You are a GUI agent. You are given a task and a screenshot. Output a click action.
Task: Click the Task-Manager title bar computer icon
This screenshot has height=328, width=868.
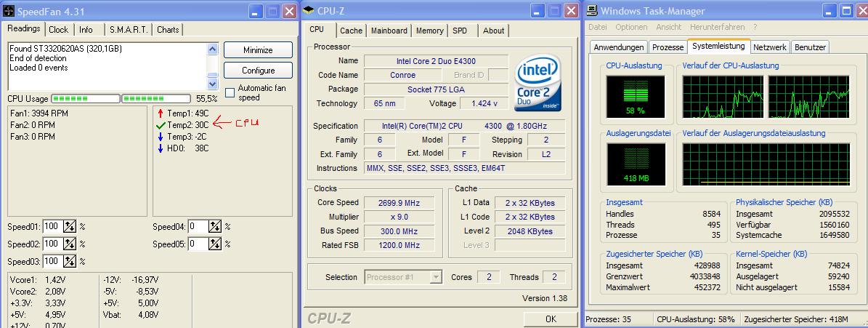click(x=592, y=10)
